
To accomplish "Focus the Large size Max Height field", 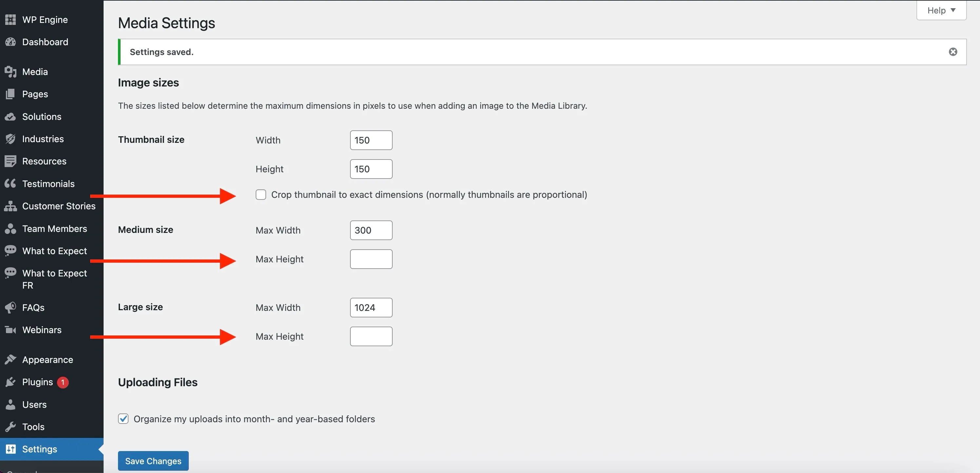I will [371, 336].
